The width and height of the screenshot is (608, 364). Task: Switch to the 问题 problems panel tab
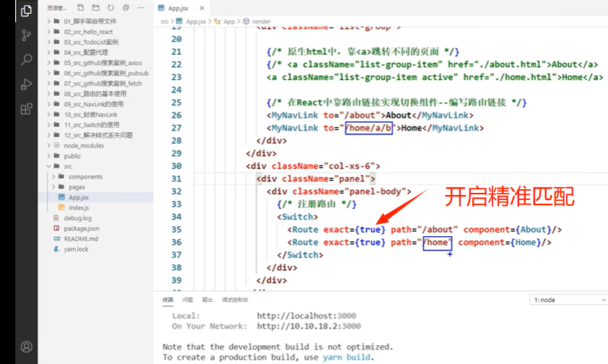coord(188,300)
